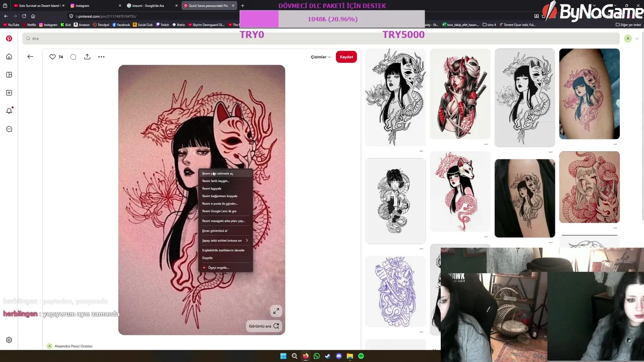Click the browser address bar URL
644x362 pixels.
[107, 16]
